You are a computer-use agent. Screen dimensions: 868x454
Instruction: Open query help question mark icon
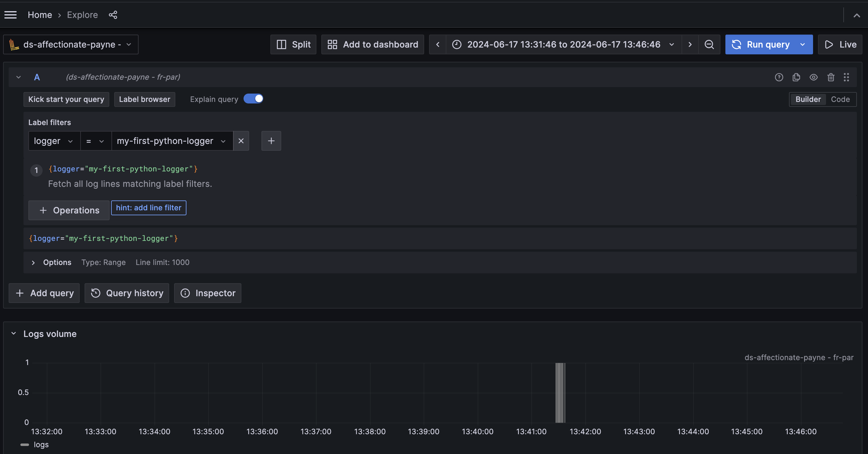pyautogui.click(x=779, y=77)
